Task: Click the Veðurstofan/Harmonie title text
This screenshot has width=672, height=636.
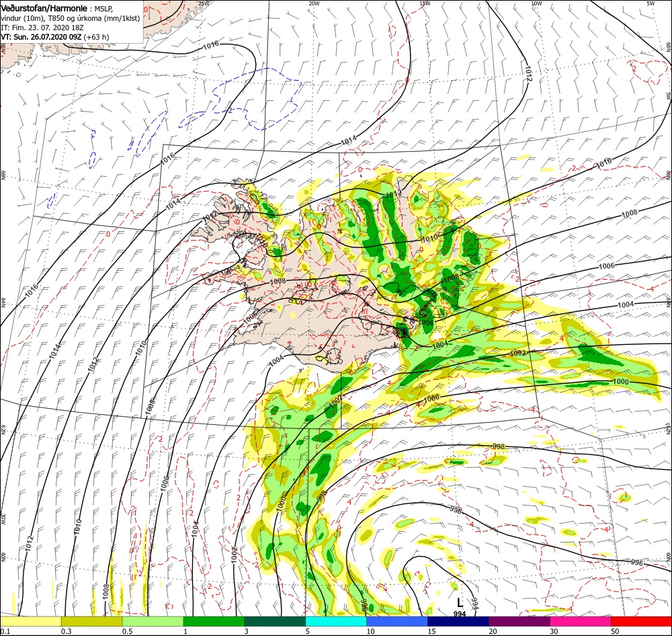Action: click(44, 8)
